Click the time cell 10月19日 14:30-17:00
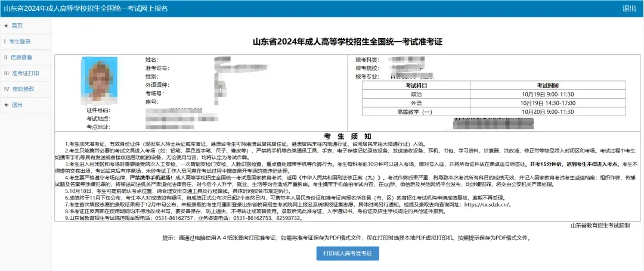The image size is (644, 271). pos(547,103)
